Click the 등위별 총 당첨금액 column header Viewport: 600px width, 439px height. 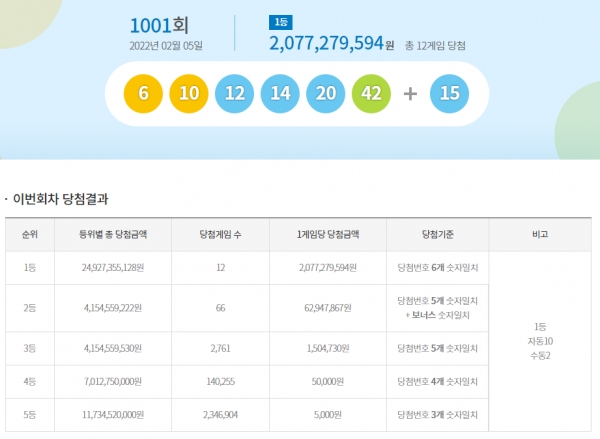pyautogui.click(x=113, y=234)
